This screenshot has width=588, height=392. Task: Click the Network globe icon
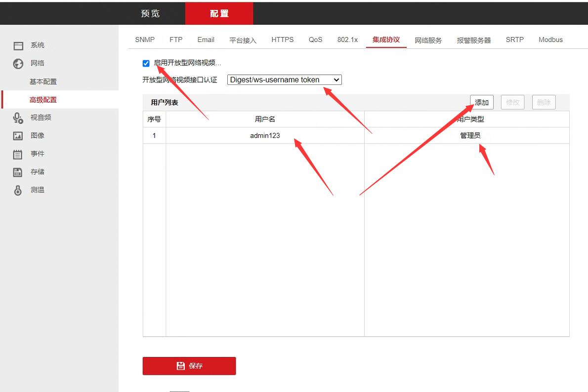[18, 64]
